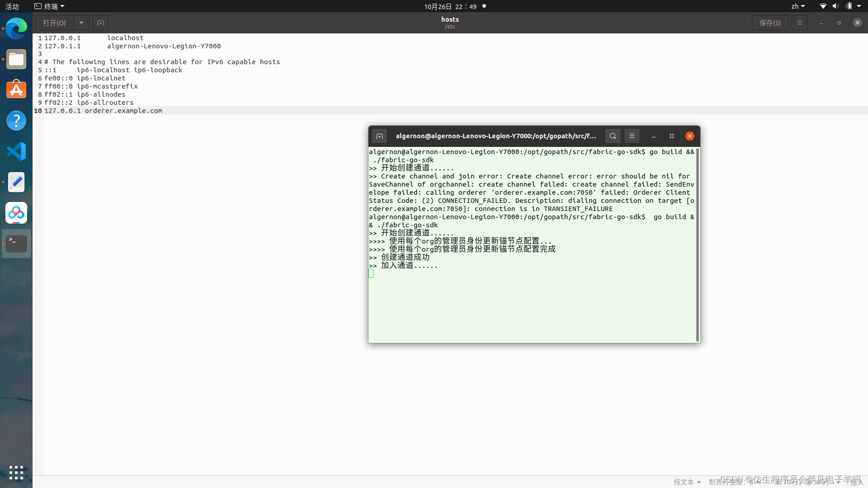Open search in the terminal window
This screenshot has height=488, width=868.
click(613, 136)
